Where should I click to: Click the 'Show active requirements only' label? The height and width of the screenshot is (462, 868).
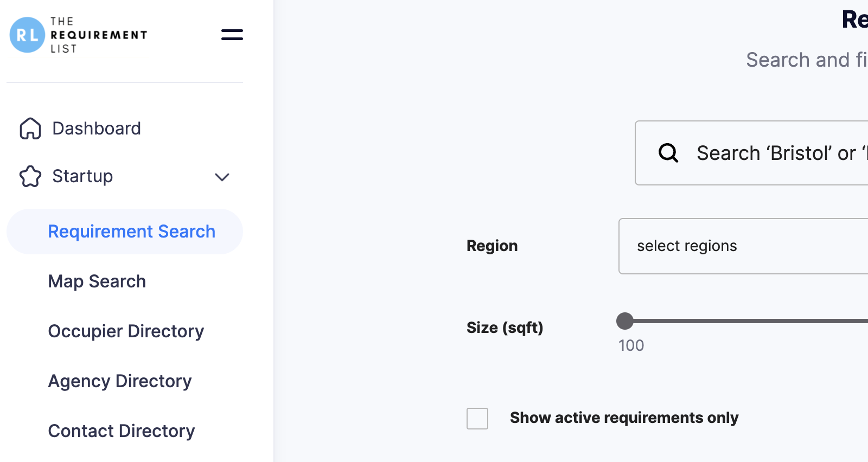pyautogui.click(x=624, y=418)
